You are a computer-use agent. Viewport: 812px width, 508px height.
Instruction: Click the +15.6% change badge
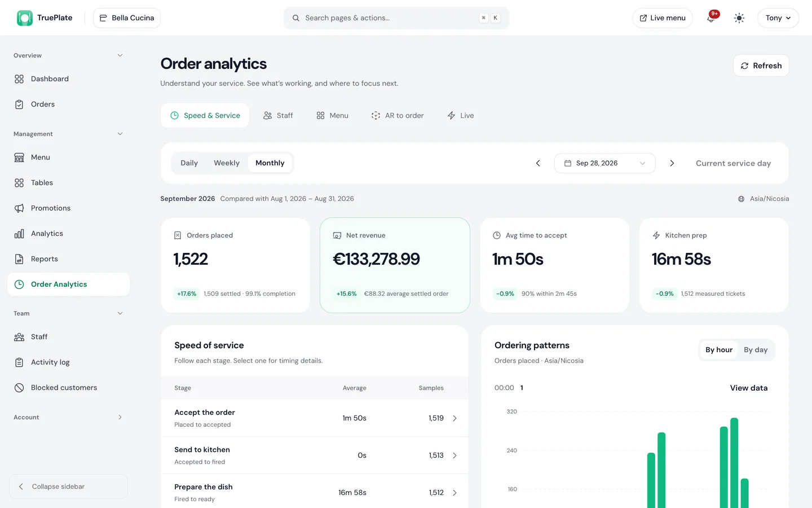pyautogui.click(x=346, y=294)
